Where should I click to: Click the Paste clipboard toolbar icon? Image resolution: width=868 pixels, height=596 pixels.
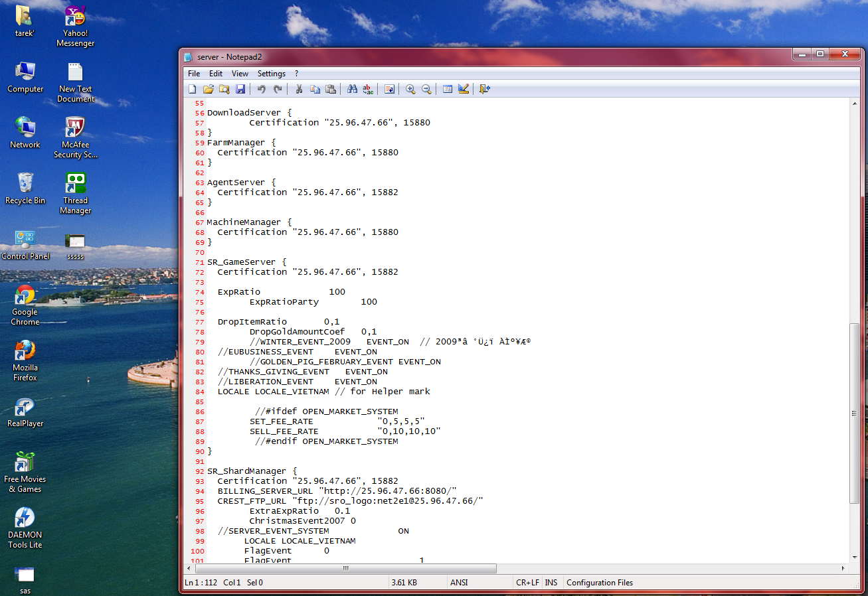pos(331,89)
